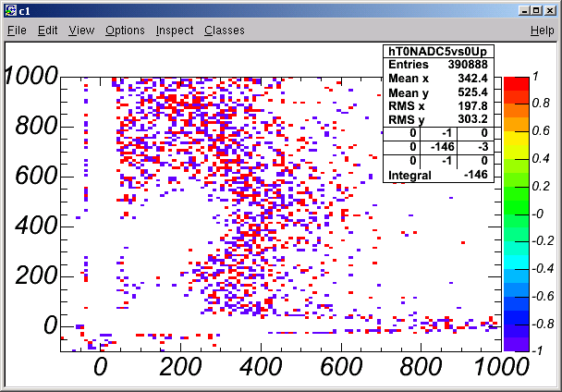Click the violet bottom of color palette

point(516,344)
